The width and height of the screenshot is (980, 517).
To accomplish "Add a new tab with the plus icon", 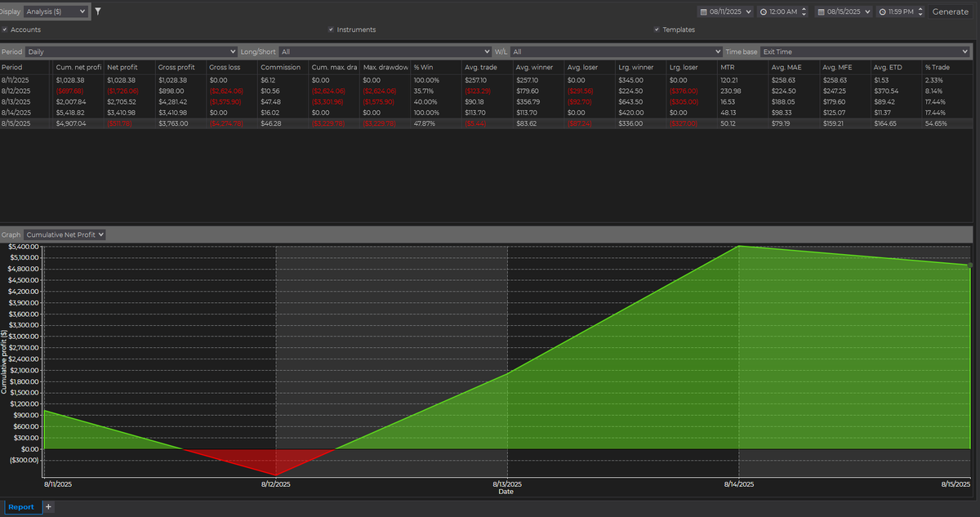I will click(48, 507).
